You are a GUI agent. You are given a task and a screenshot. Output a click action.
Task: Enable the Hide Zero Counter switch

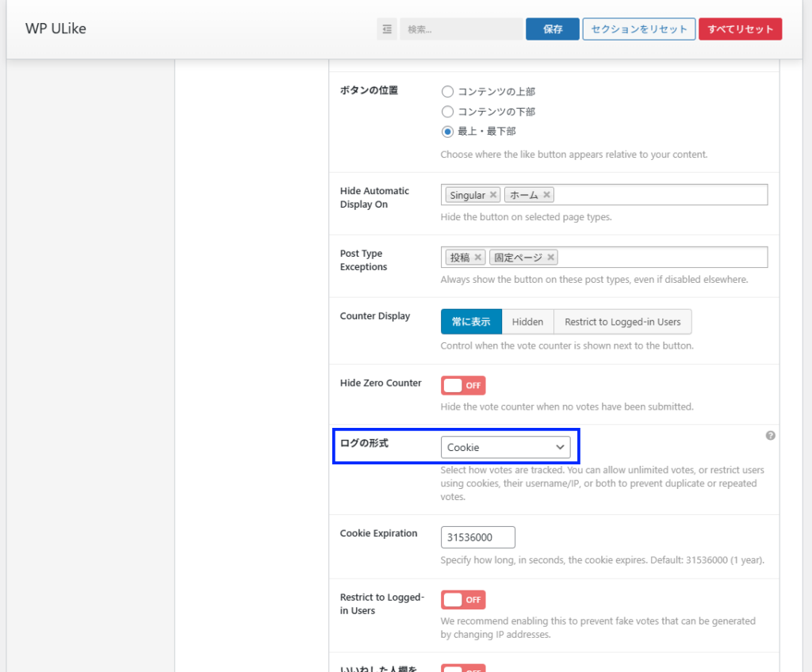[463, 386]
